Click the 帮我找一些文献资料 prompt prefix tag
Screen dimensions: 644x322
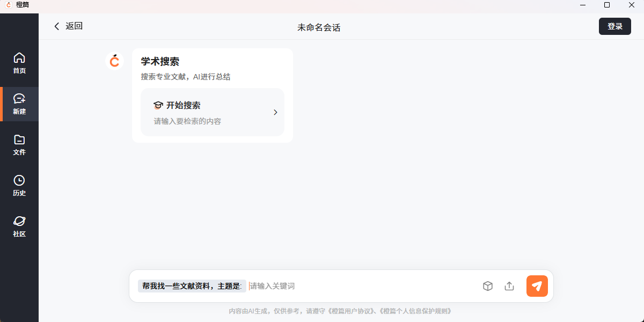click(192, 286)
